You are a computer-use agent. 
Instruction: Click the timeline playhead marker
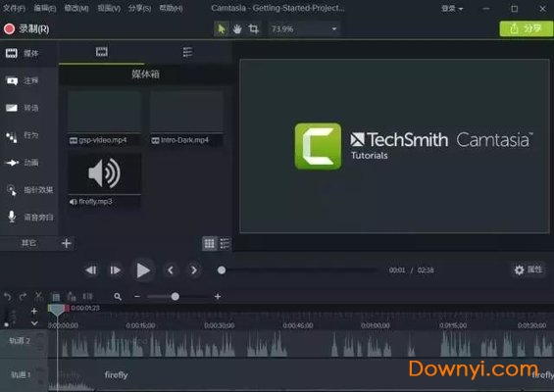(57, 310)
